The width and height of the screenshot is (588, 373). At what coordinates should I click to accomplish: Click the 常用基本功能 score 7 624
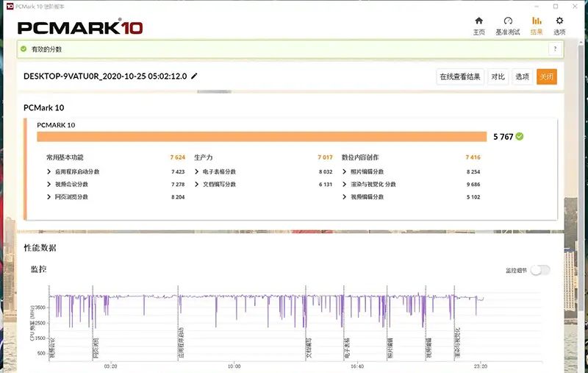click(178, 157)
